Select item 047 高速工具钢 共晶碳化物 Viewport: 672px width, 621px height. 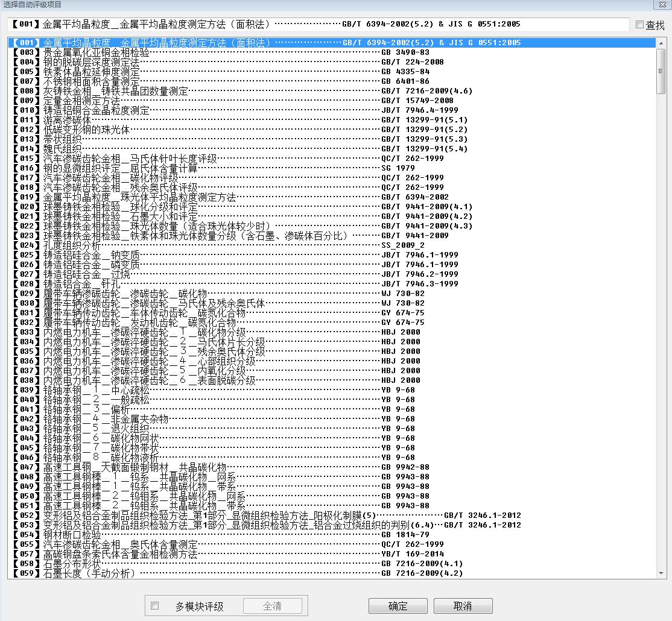pos(134,467)
